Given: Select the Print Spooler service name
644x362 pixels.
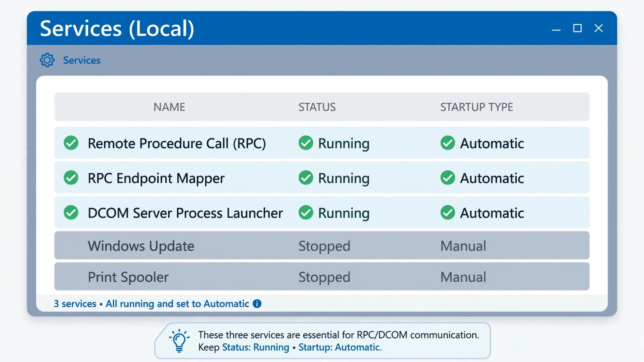Looking at the screenshot, I should point(128,277).
